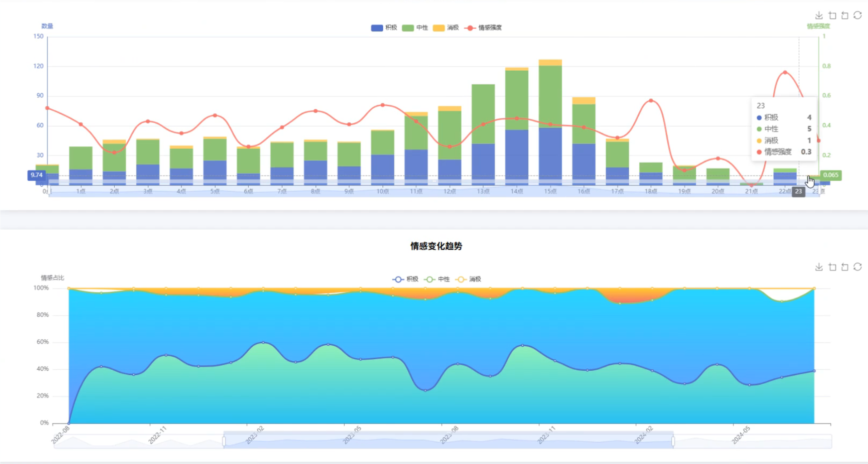Image resolution: width=868 pixels, height=464 pixels.
Task: Toggle 情感强度 line in top legend
Action: pyautogui.click(x=483, y=28)
